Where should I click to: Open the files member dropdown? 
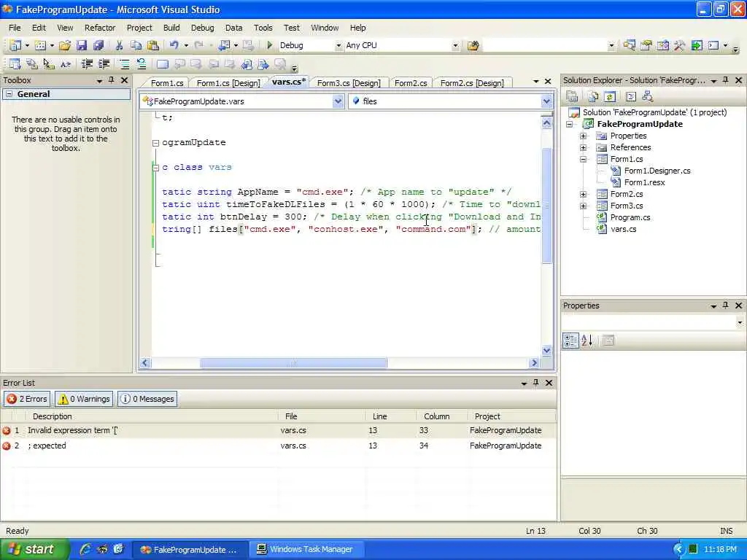[546, 101]
